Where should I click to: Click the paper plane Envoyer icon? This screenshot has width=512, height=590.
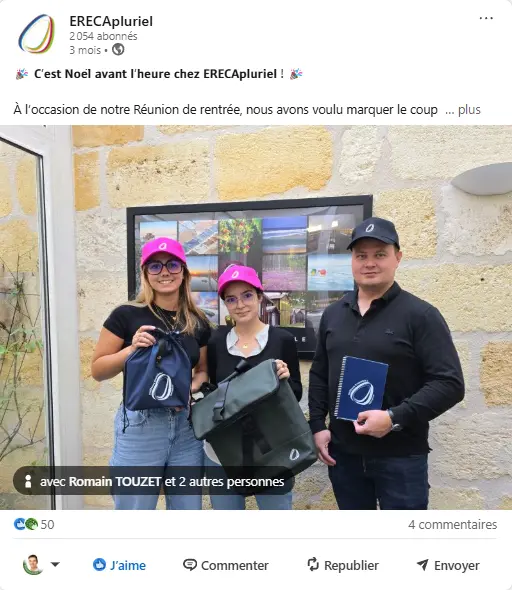pos(422,564)
